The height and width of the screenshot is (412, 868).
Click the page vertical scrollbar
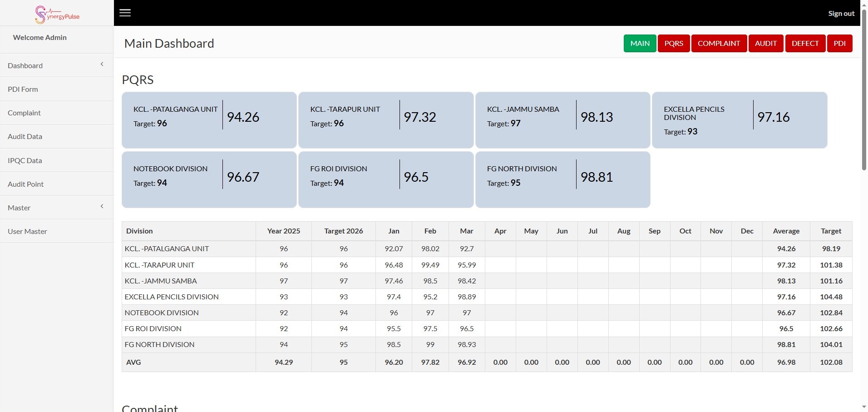pos(864,89)
